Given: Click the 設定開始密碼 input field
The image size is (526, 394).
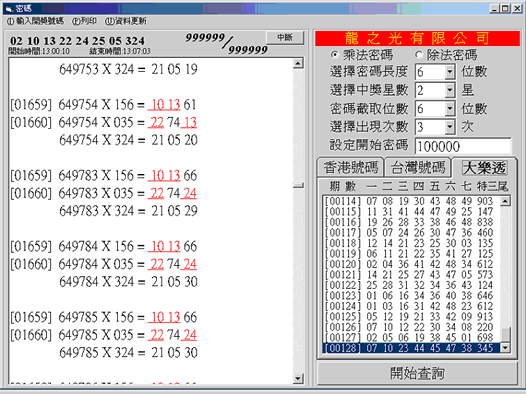Looking at the screenshot, I should [x=463, y=146].
